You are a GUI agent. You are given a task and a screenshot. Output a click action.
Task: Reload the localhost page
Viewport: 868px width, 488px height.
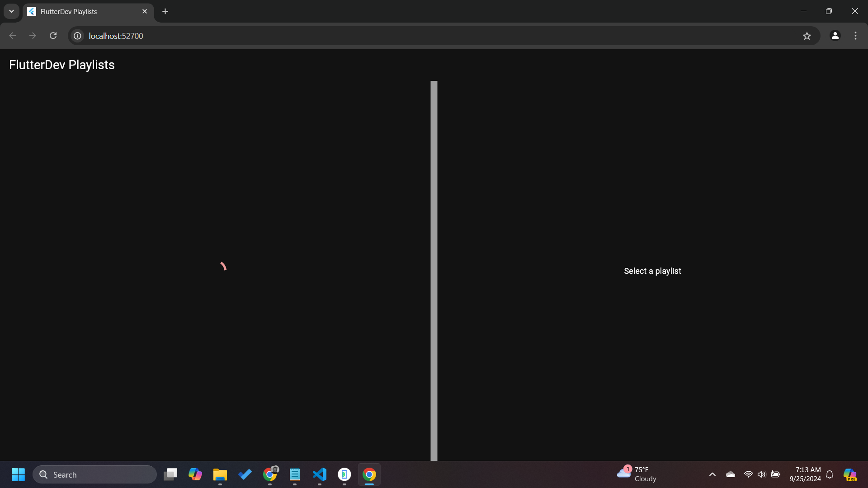(53, 36)
